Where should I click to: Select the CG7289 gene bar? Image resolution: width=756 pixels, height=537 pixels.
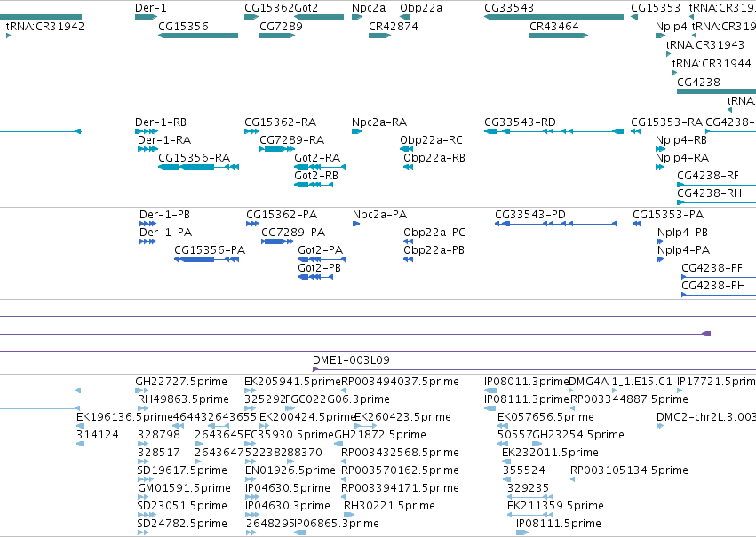[x=277, y=36]
